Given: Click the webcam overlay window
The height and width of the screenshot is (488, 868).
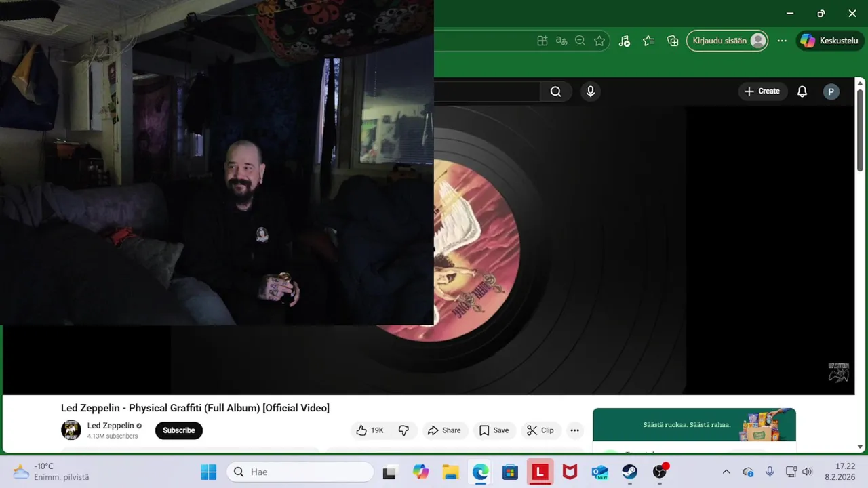Looking at the screenshot, I should point(217,163).
